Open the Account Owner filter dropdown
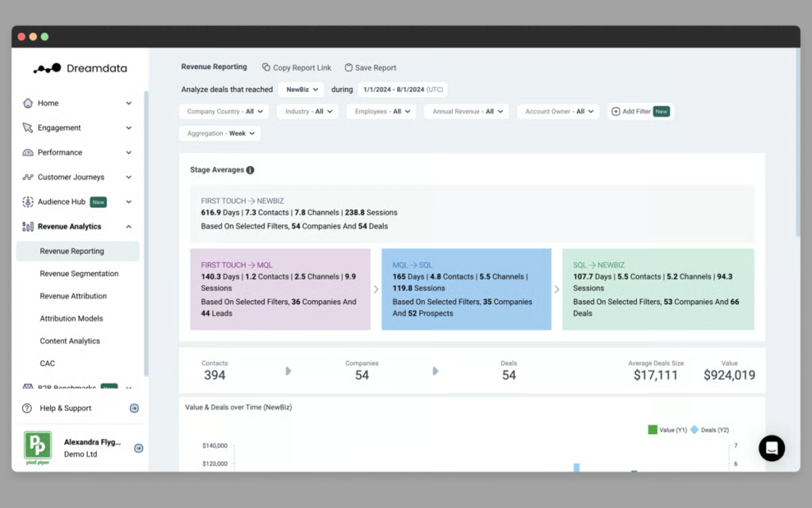The image size is (812, 508). point(558,111)
